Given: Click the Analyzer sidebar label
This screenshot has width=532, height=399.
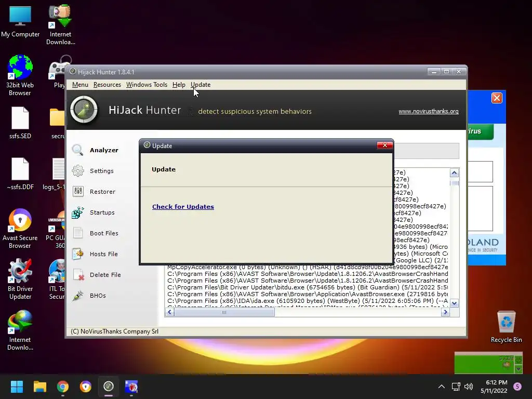Looking at the screenshot, I should point(104,150).
